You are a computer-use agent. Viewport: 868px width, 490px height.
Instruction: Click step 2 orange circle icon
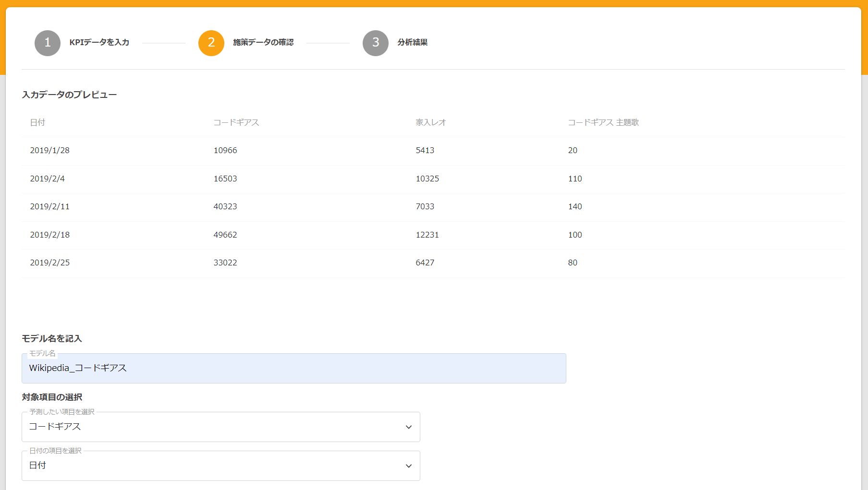211,43
